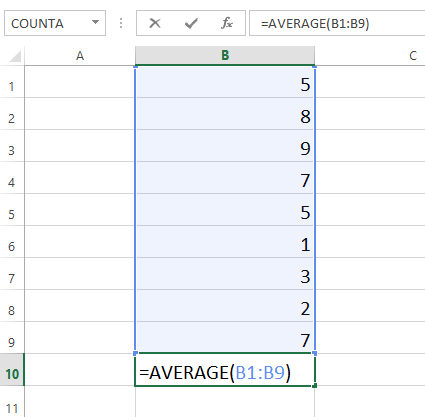Click cell B6 containing 1
The width and height of the screenshot is (425, 417).
click(x=225, y=242)
